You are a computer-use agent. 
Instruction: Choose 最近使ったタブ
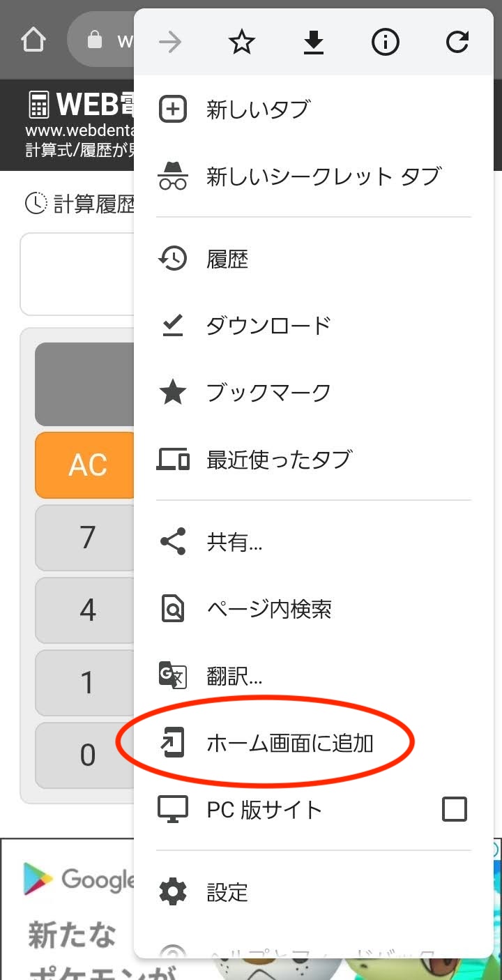tap(278, 460)
